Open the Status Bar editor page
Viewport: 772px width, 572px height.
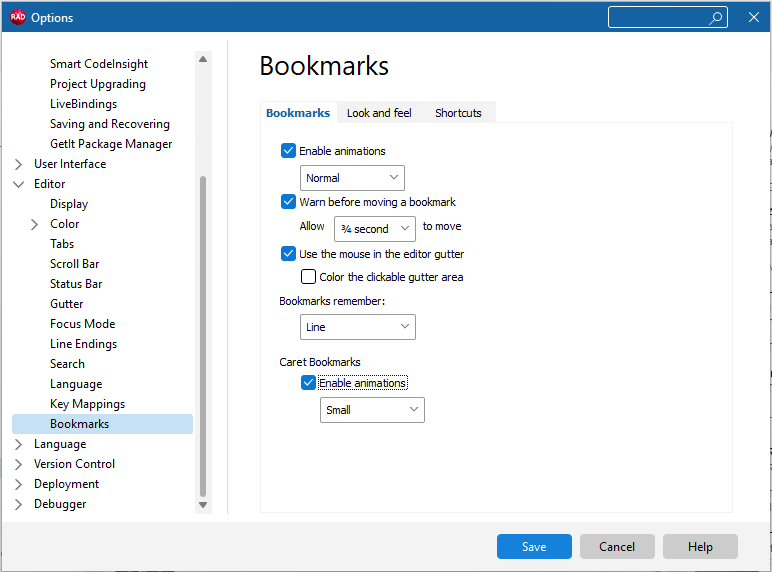[x=76, y=284]
